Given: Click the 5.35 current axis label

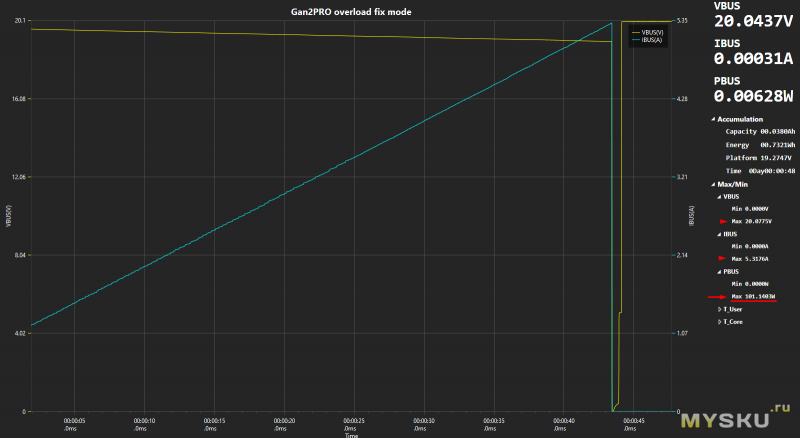Looking at the screenshot, I should pos(682,20).
